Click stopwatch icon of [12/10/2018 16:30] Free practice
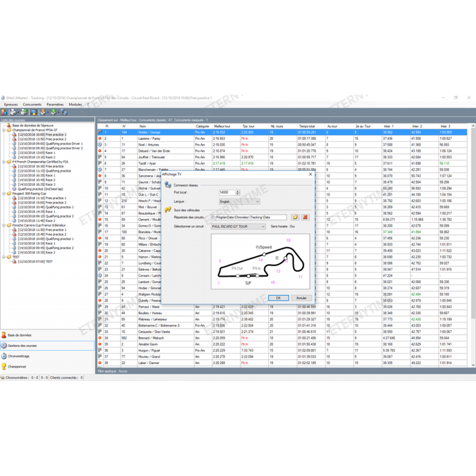This screenshot has width=476, height=476. click(14, 167)
